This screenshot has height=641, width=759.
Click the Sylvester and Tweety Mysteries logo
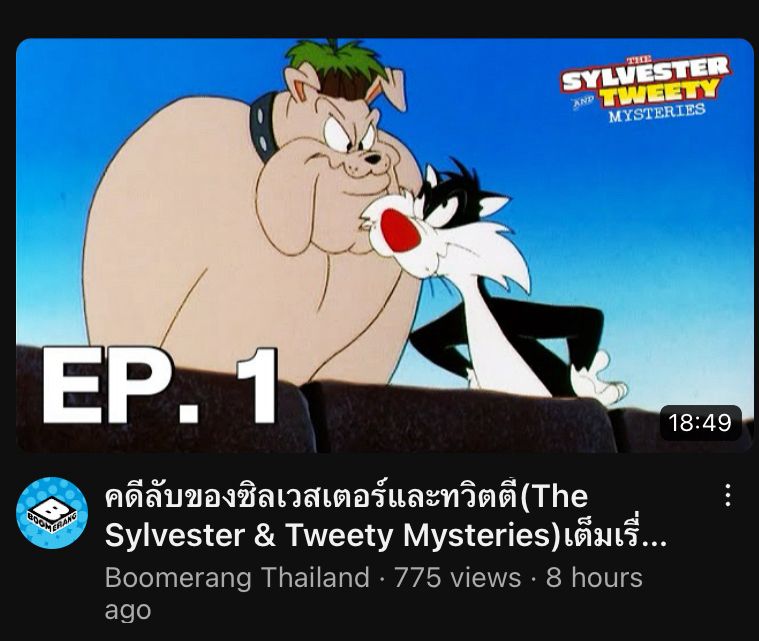pyautogui.click(x=645, y=88)
